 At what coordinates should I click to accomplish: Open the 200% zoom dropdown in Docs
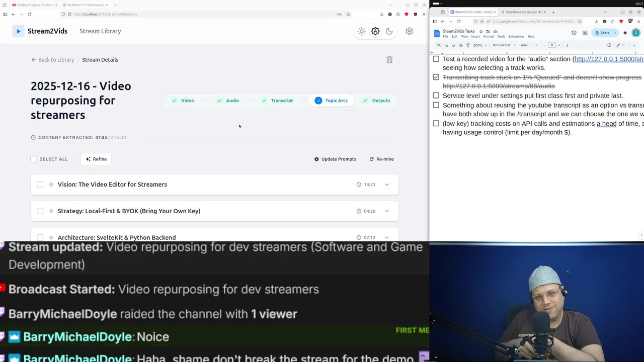click(479, 45)
